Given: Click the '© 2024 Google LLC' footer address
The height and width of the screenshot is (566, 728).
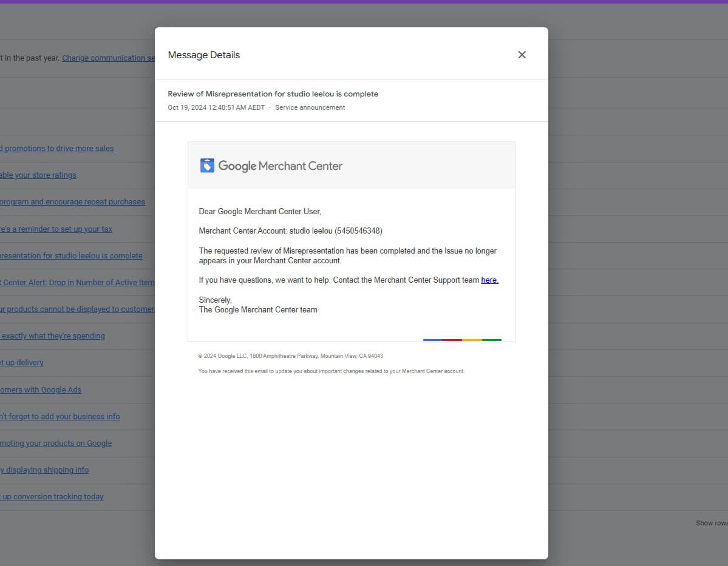Looking at the screenshot, I should pyautogui.click(x=291, y=356).
